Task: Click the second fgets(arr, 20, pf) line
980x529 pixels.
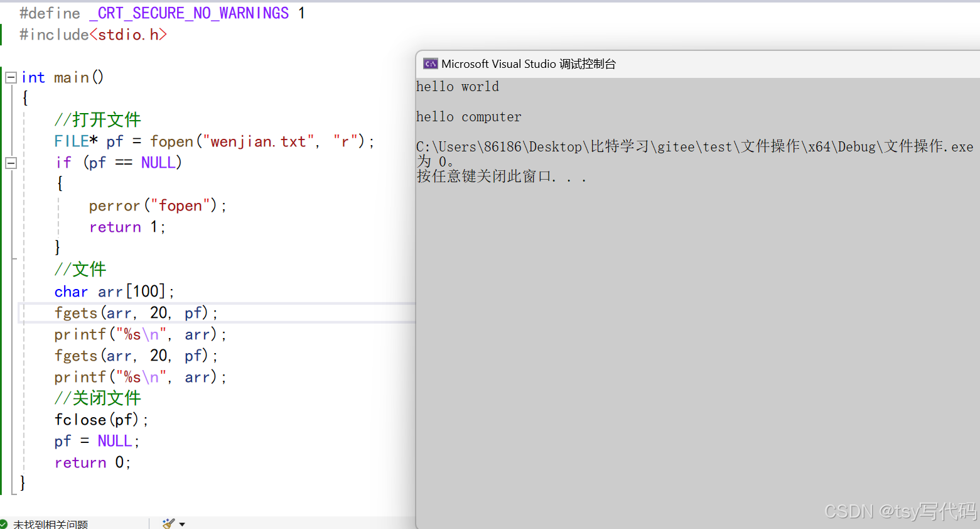Action: [136, 356]
